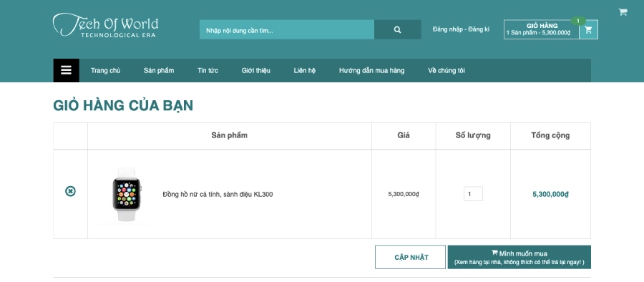Focus the search field 'Nhập nội dung cần tìm...'
Viewport: 644px width, 282px height.
287,29
